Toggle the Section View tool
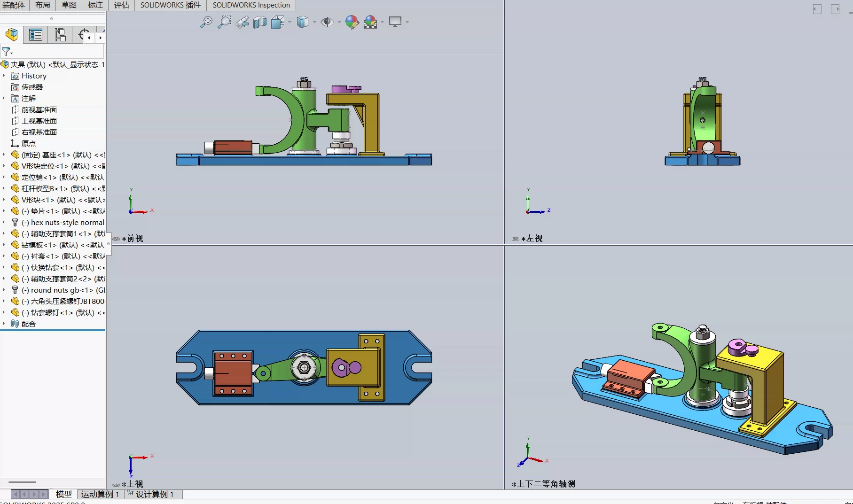Viewport: 853px width, 504px height. pos(260,22)
